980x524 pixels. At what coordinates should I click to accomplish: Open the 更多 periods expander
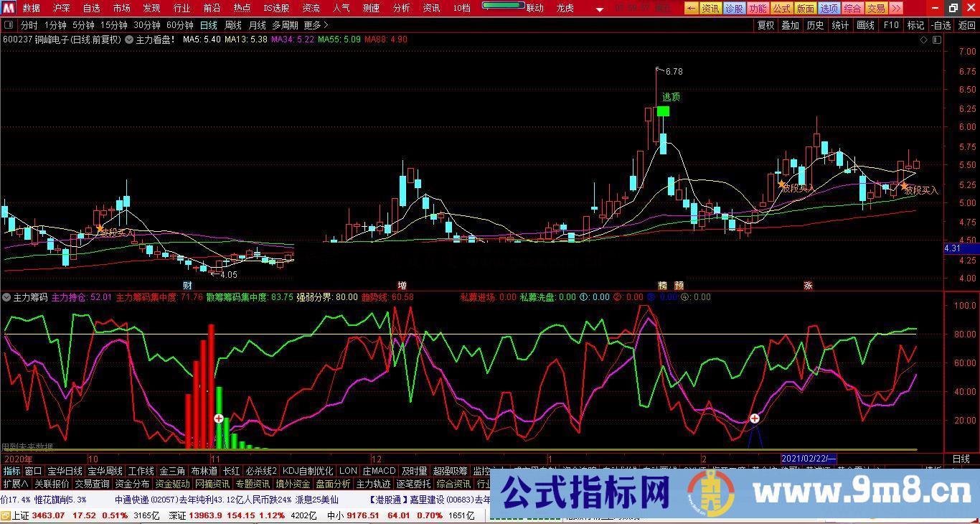tap(316, 25)
